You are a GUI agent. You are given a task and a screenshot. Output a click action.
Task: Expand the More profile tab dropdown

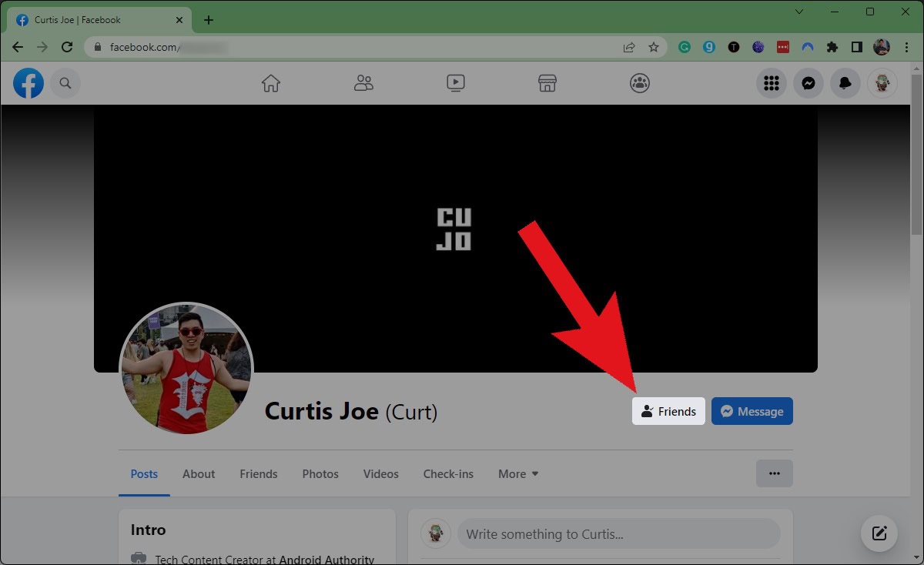point(518,474)
